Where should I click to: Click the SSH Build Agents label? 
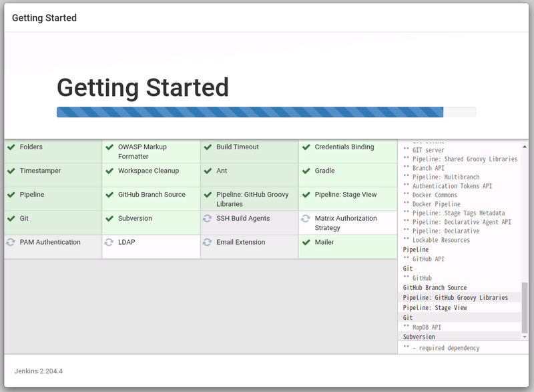click(x=243, y=219)
